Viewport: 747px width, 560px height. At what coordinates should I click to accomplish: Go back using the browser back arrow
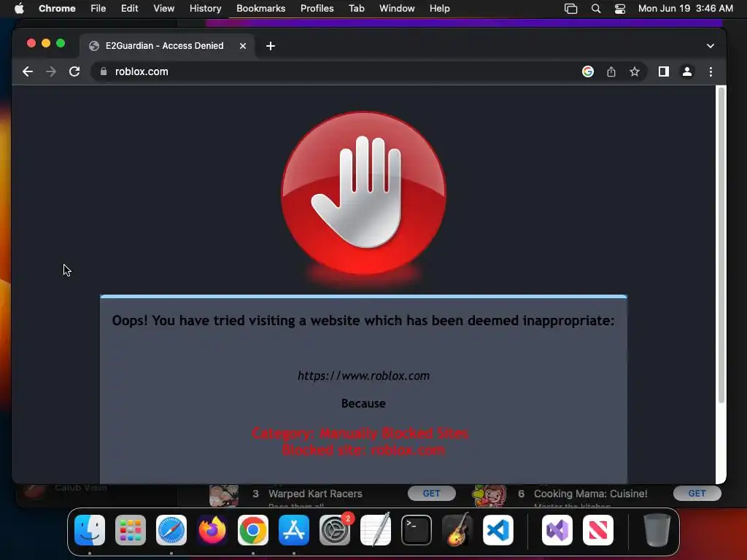pyautogui.click(x=28, y=71)
